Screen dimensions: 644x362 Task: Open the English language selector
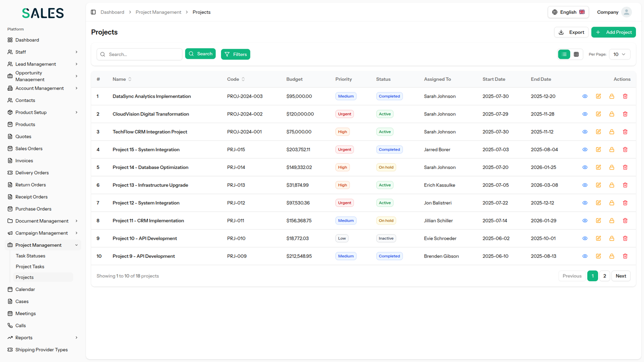coord(568,12)
